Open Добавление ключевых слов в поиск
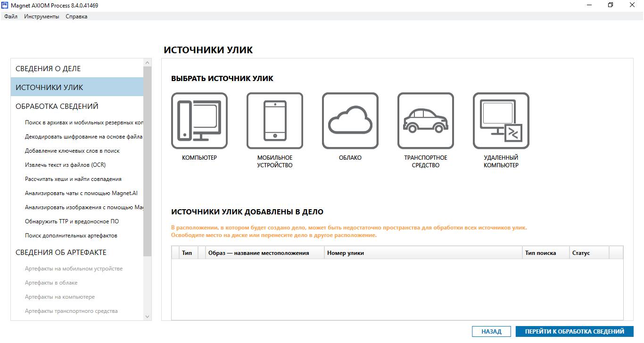Image resolution: width=644 pixels, height=343 pixels. pos(72,151)
